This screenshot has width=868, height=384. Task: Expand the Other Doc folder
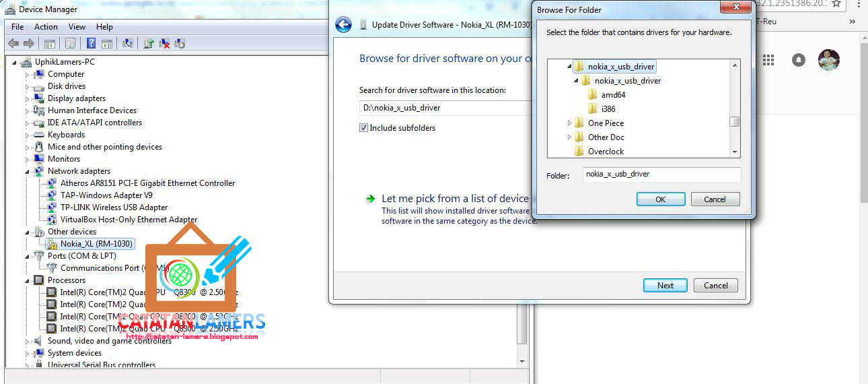coord(570,137)
